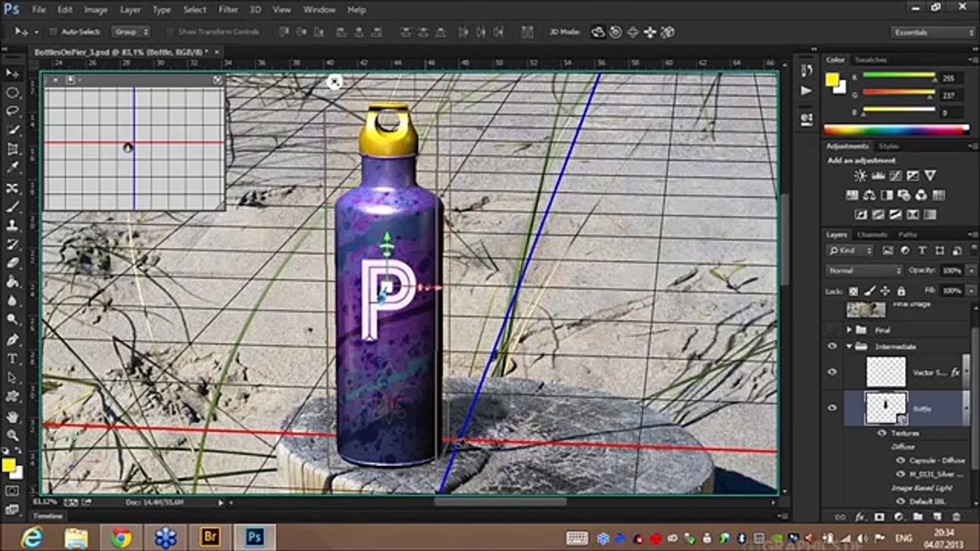Image resolution: width=980 pixels, height=551 pixels.
Task: Select the Zoom tool
Action: click(x=12, y=435)
